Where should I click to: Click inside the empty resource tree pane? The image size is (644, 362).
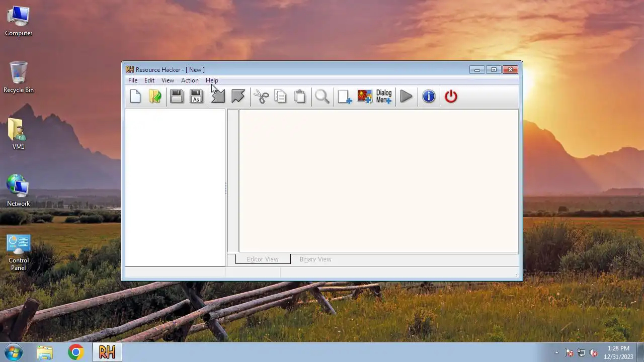coord(175,188)
